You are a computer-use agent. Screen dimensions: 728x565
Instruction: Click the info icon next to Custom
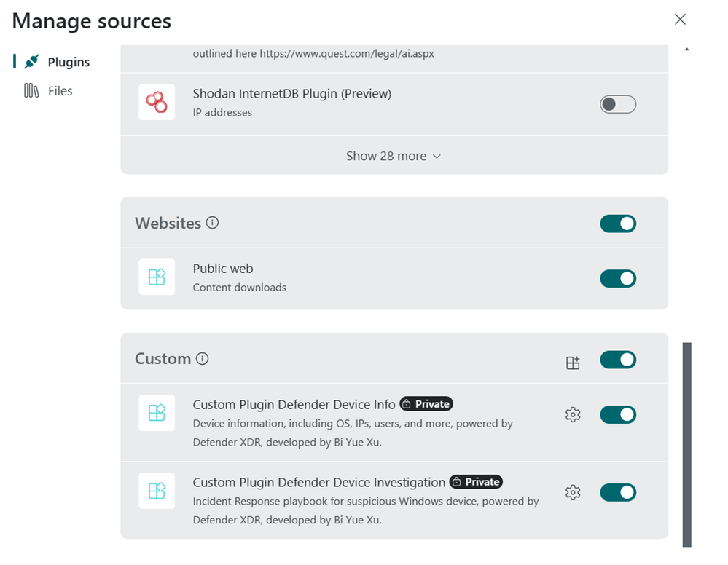pos(202,358)
